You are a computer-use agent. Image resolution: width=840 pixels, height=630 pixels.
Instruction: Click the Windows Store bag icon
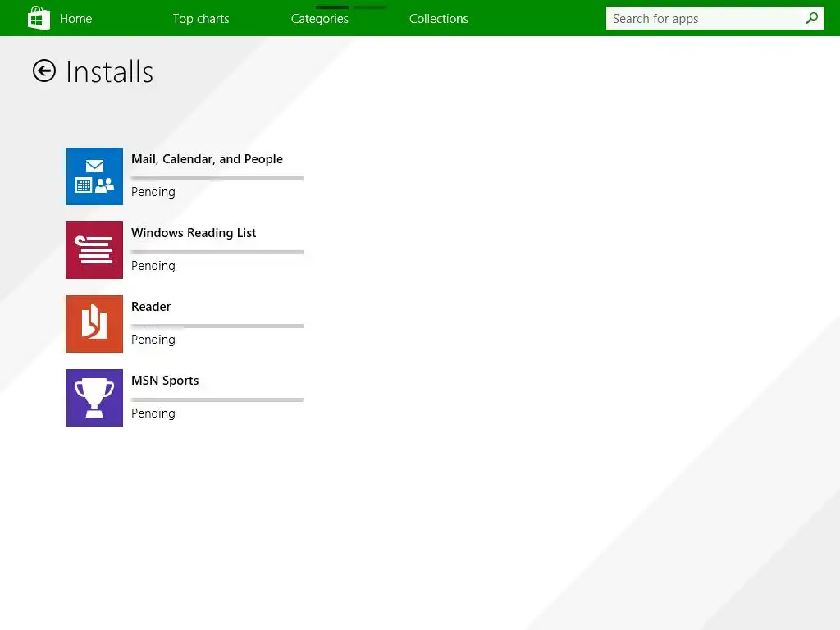click(39, 18)
